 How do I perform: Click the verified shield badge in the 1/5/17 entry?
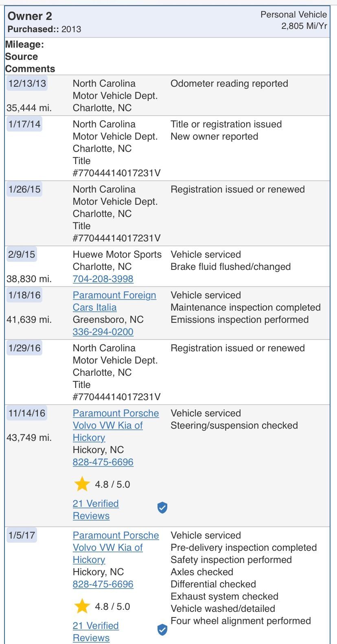pos(162,630)
